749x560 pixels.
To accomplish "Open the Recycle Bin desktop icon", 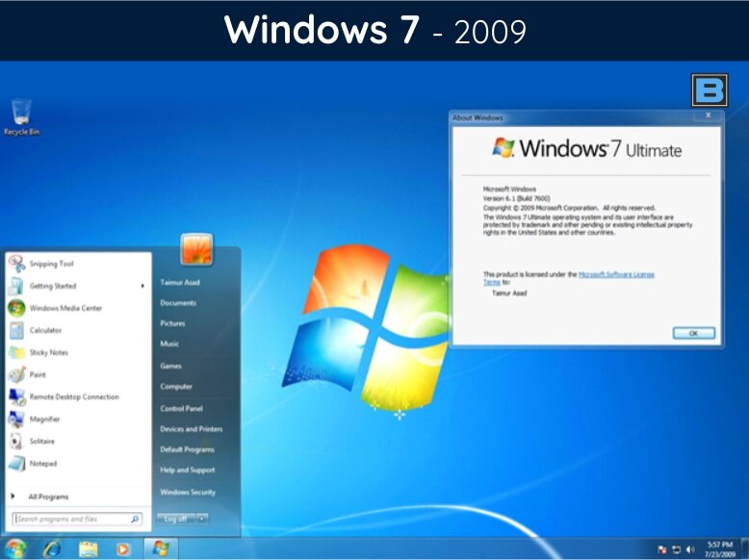I will click(x=21, y=117).
